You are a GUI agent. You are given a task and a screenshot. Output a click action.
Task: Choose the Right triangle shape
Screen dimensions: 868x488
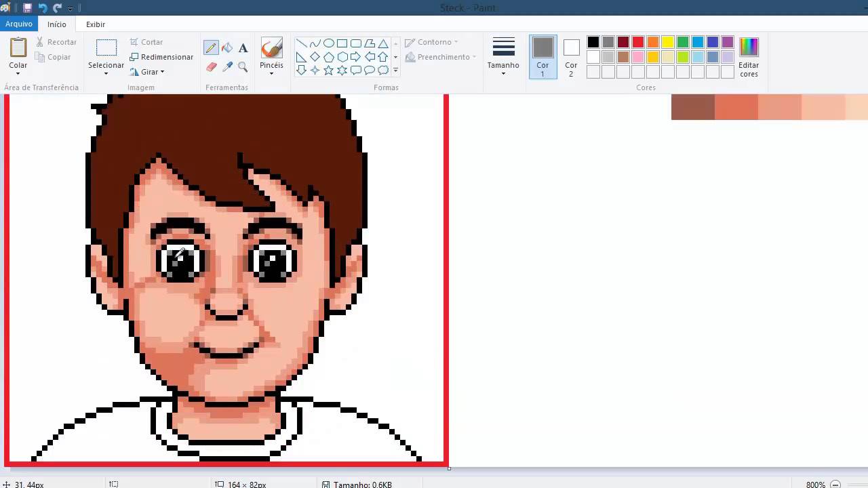[x=302, y=57]
